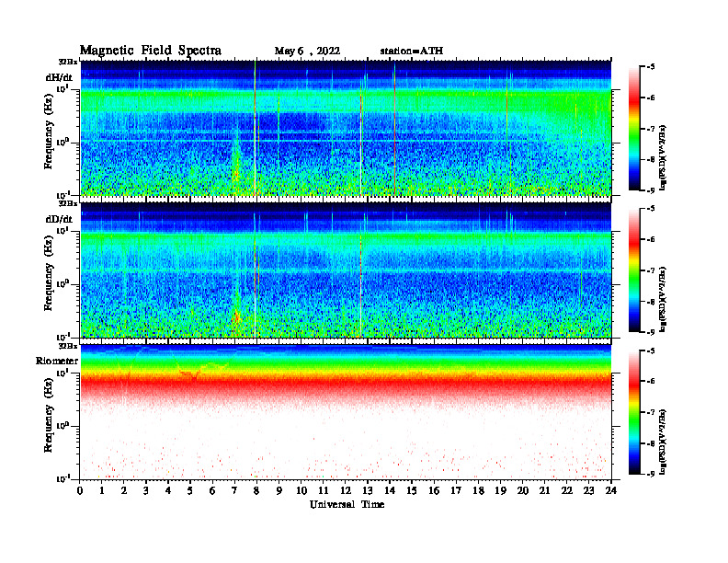Click the "Universal Time" axis title
Viewport: 728px width, 563px height.
347,504
